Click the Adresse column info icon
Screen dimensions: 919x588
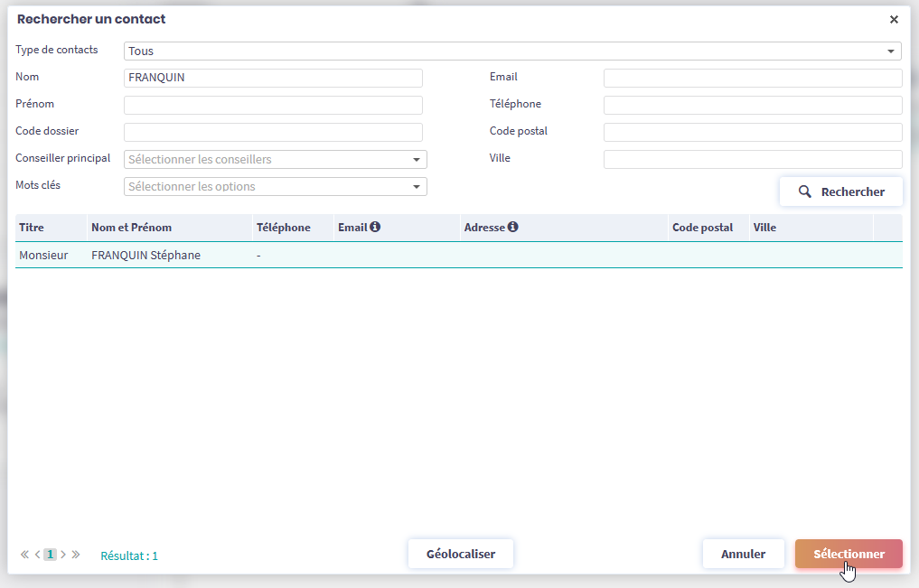pos(512,228)
